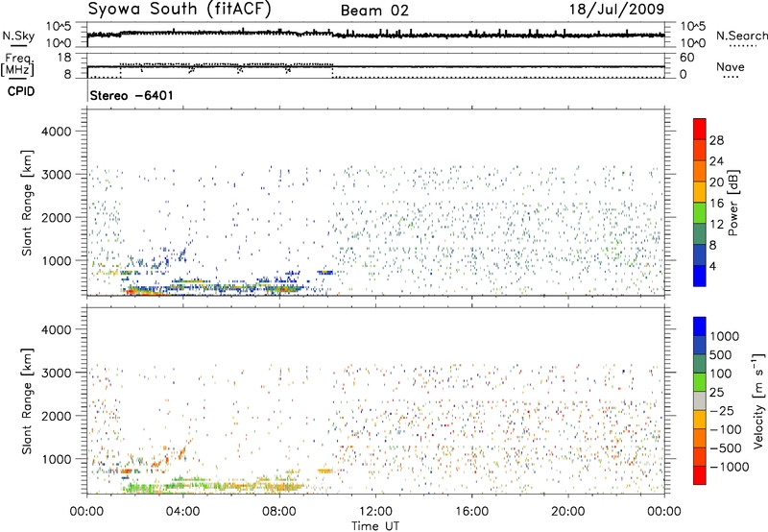Click the '12:00' time axis label
This screenshot has width=768, height=532.
coord(375,512)
